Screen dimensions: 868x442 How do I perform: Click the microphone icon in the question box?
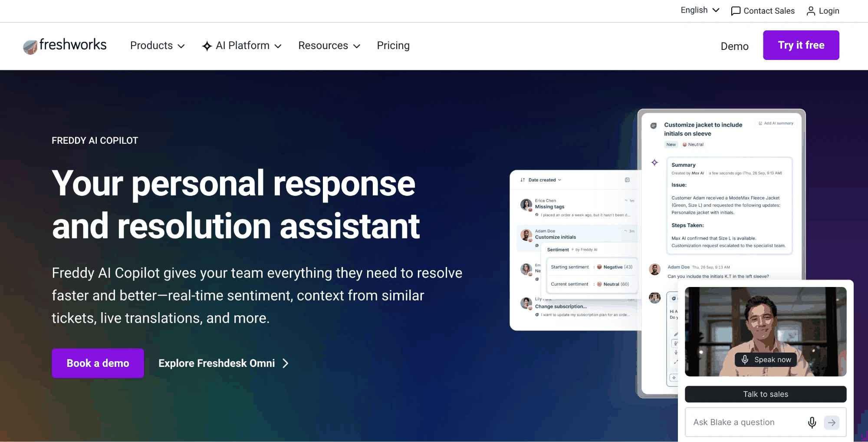coord(812,422)
